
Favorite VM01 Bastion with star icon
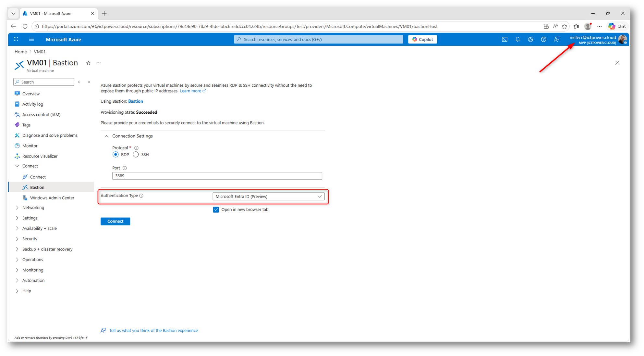88,63
